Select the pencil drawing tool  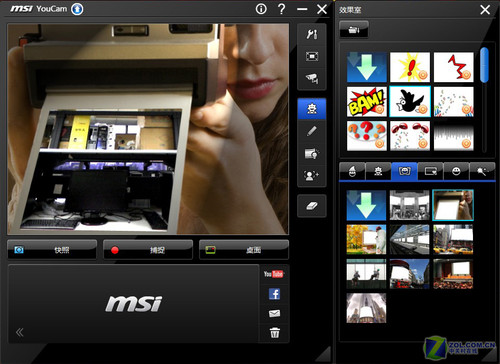pos(312,131)
